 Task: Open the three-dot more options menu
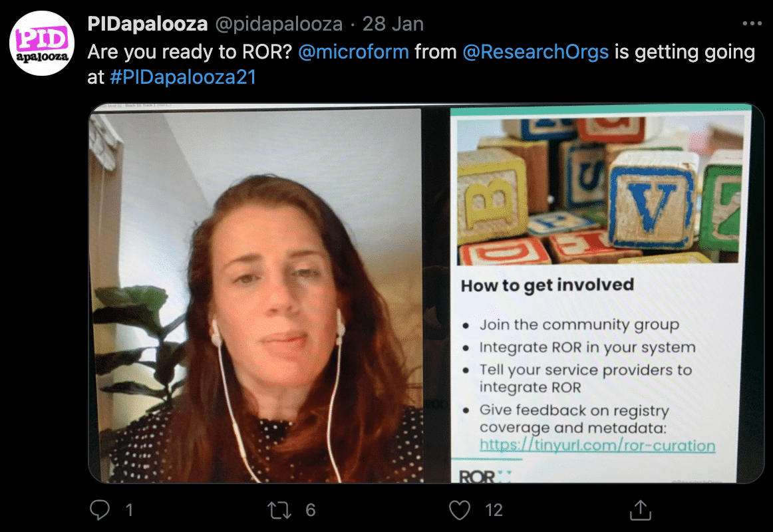[752, 24]
